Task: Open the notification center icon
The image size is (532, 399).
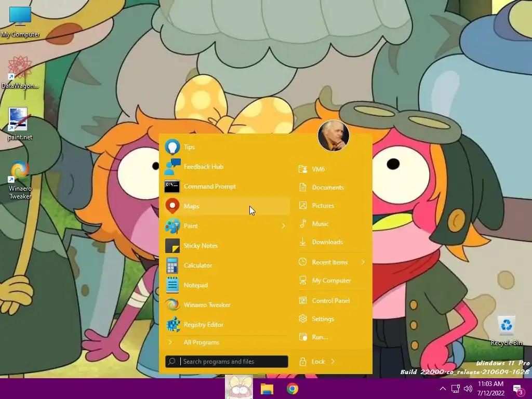Action: [x=518, y=390]
